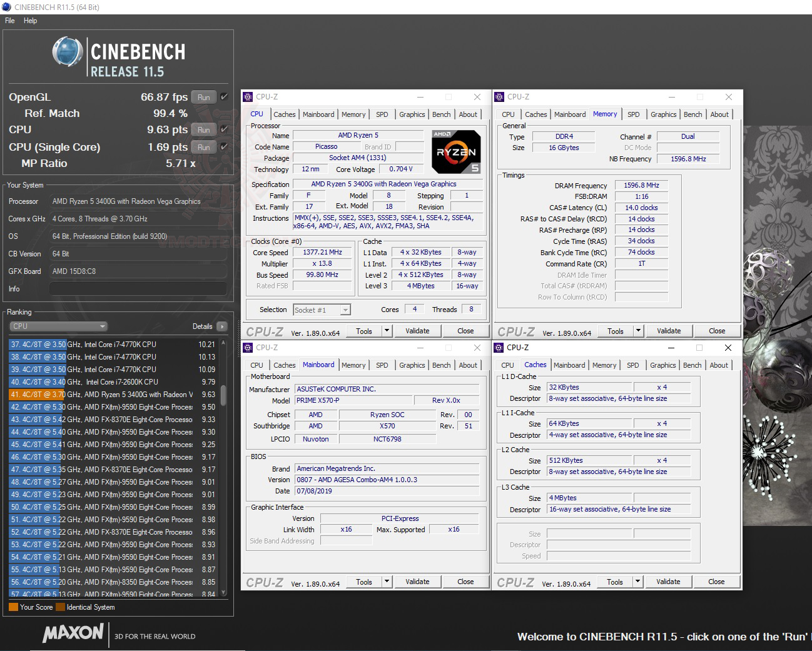Click the Tools button in the Memory window
Viewport: 812px width, 651px height.
tap(616, 331)
